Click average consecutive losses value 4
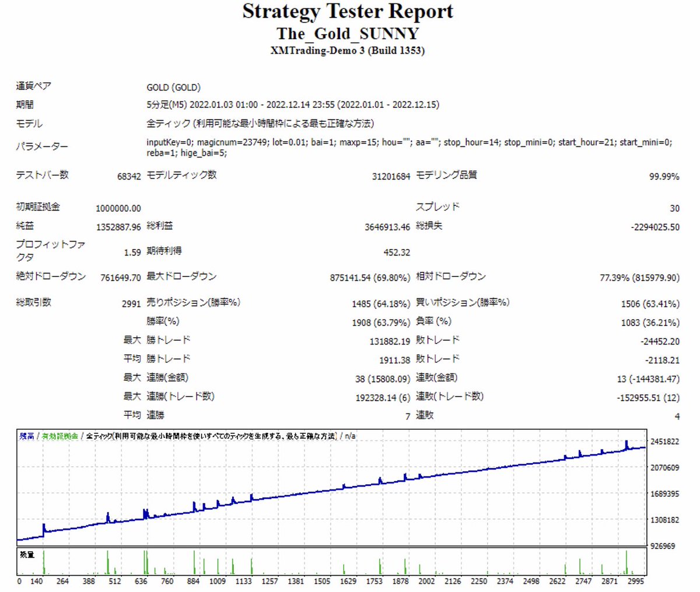The width and height of the screenshot is (700, 592). (x=677, y=416)
